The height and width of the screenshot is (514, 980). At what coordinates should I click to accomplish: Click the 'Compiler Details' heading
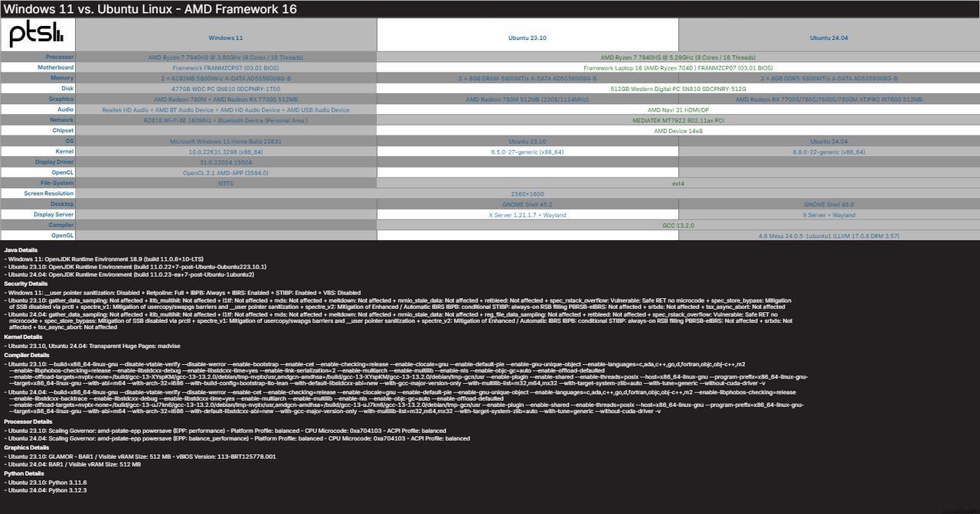[26, 356]
